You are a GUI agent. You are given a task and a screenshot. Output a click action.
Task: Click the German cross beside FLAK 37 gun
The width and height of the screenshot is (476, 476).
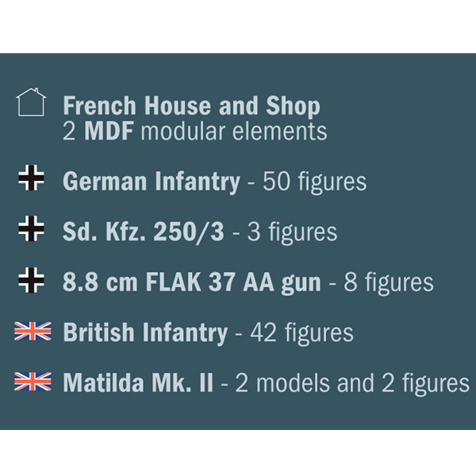pos(31,280)
